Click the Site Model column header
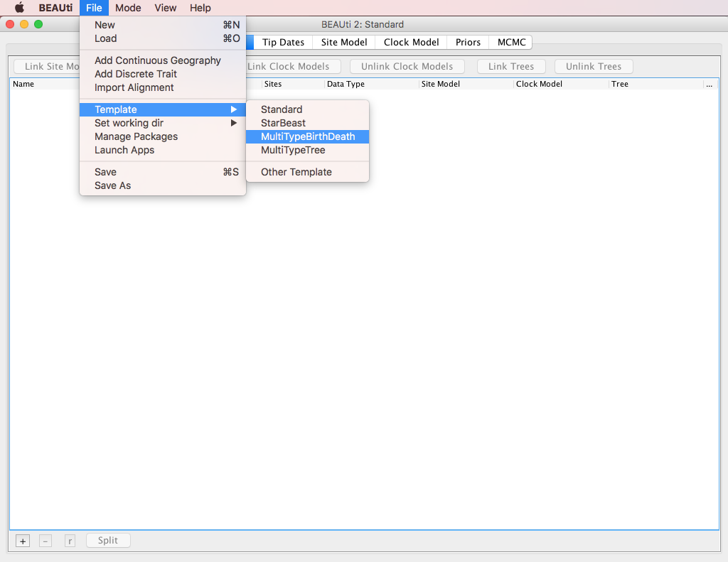This screenshot has width=728, height=562. (466, 84)
